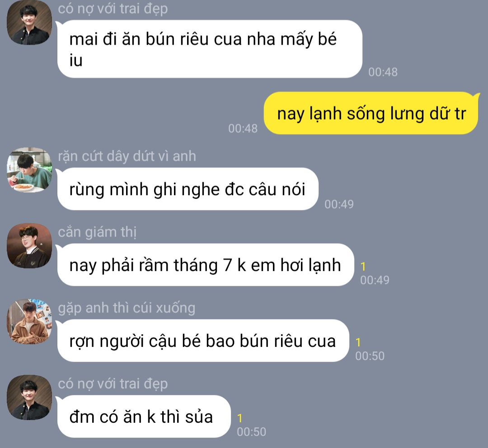
Task: Click 00:49 timestamp beside 'rùng mình ghi nghe' message
Action: tap(339, 205)
